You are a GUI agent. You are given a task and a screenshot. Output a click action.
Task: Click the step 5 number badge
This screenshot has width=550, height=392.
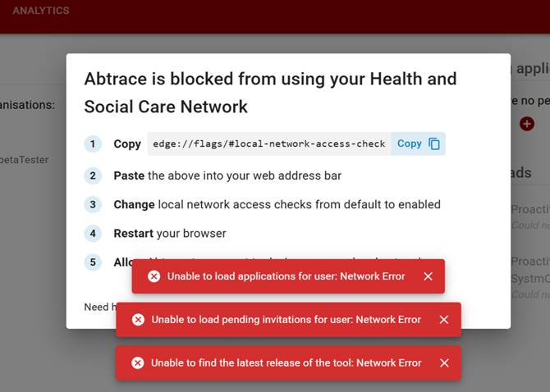[x=94, y=262]
